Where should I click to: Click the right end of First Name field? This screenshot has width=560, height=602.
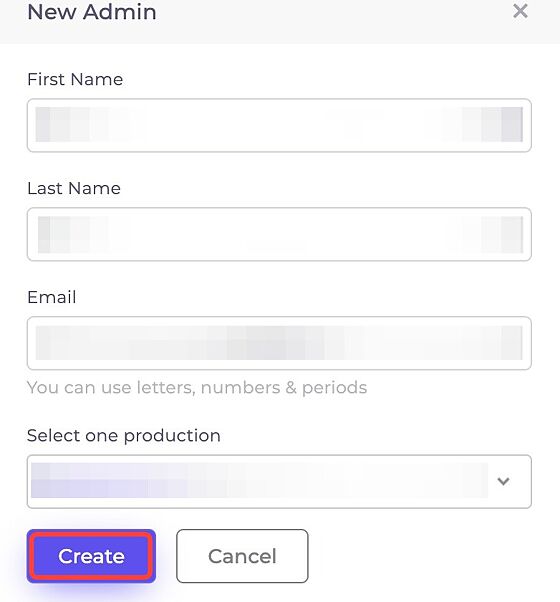pyautogui.click(x=510, y=125)
